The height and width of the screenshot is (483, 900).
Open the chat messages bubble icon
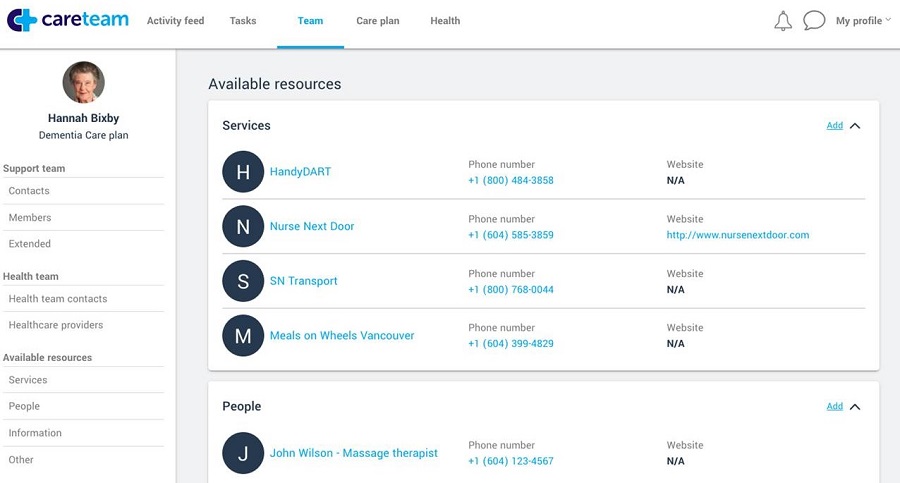click(x=814, y=21)
